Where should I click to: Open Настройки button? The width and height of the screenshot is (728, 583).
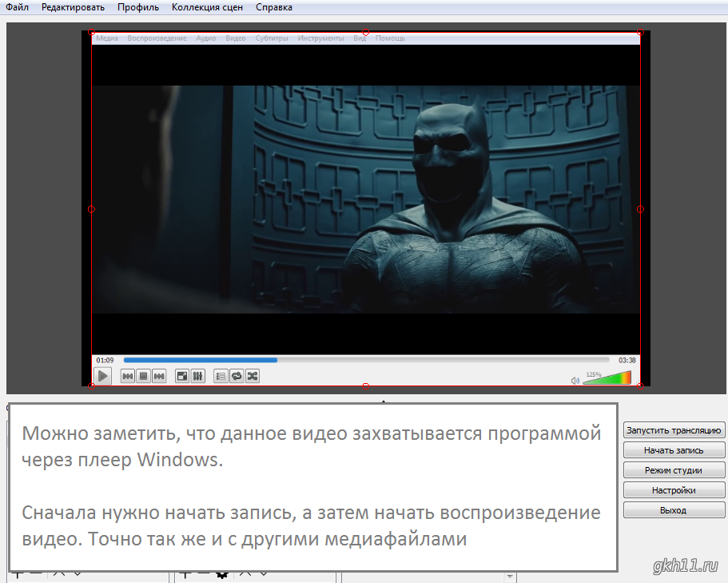pyautogui.click(x=674, y=490)
